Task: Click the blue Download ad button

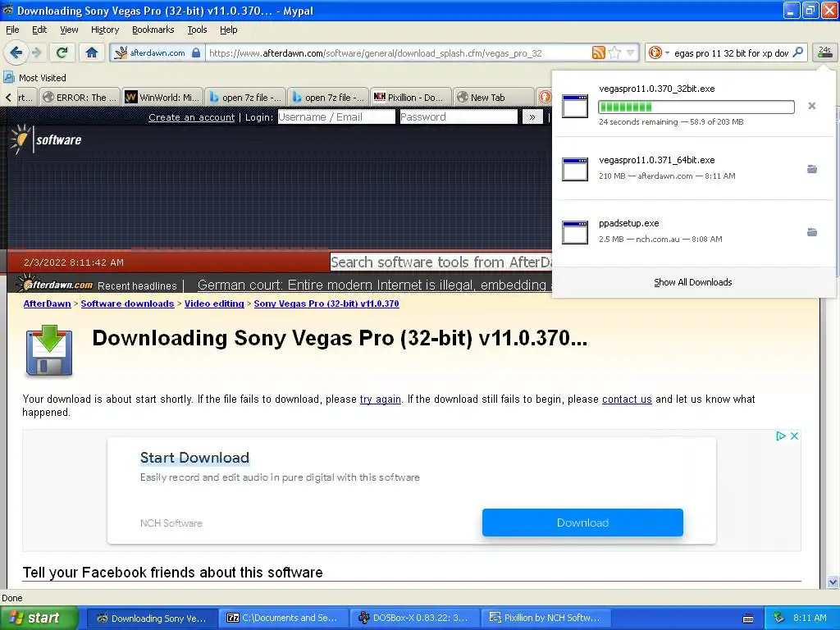Action: (x=582, y=523)
